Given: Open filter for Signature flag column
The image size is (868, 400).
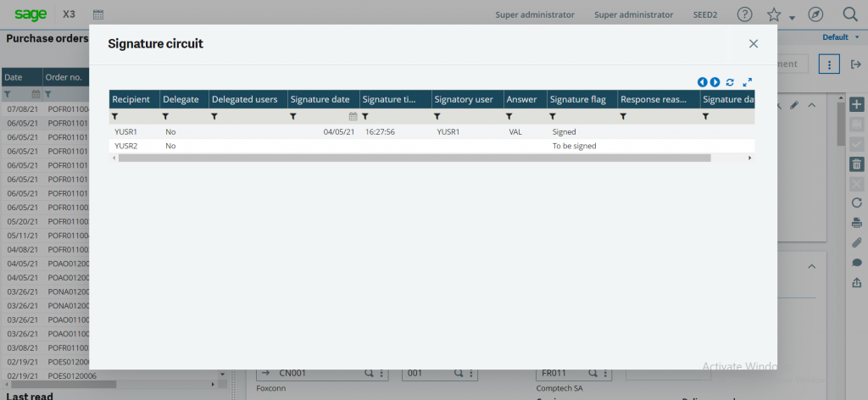Looking at the screenshot, I should click(552, 116).
